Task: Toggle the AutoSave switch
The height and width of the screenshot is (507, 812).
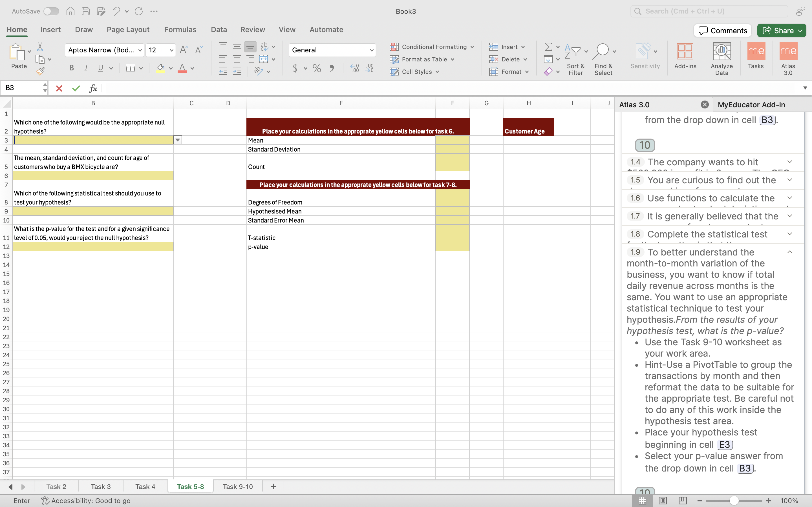Action: [x=51, y=11]
